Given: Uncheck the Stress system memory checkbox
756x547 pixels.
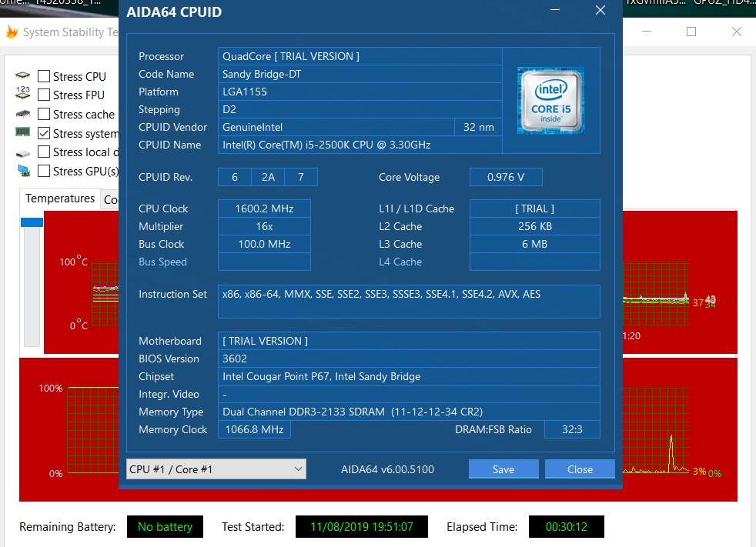Looking at the screenshot, I should (x=44, y=133).
